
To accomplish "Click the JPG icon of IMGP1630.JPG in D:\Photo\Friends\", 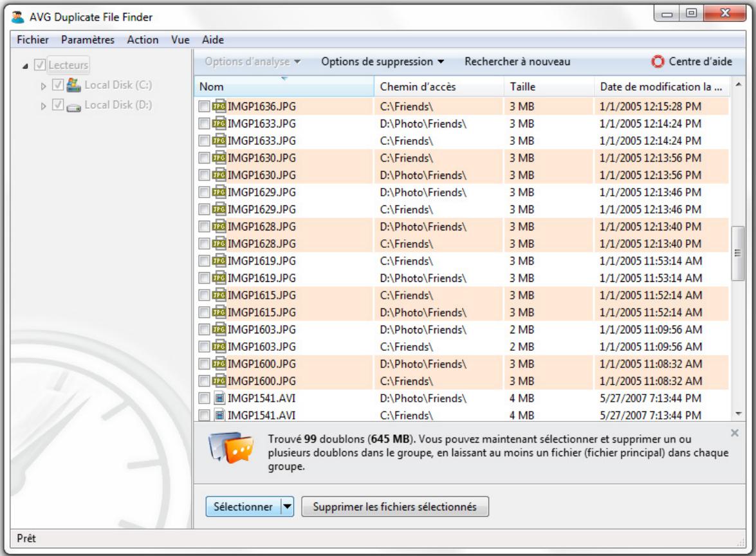I will (219, 174).
